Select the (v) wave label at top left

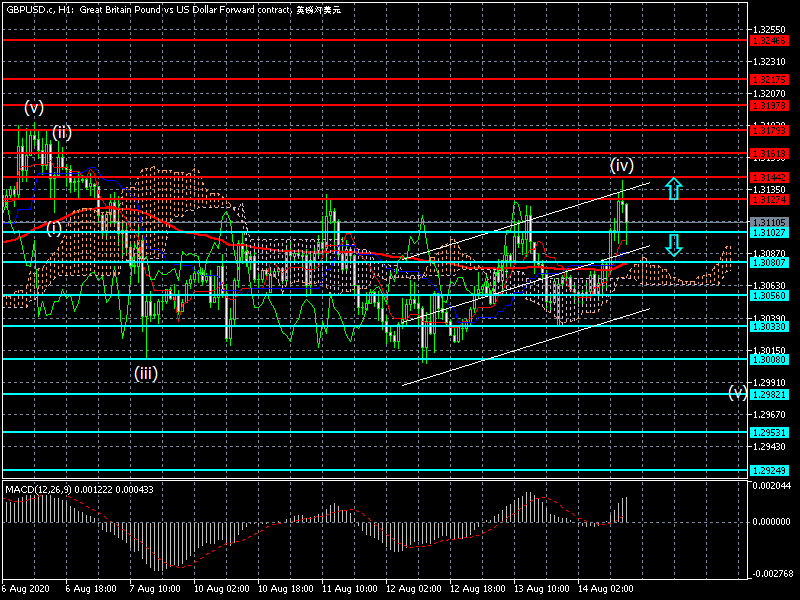coord(34,107)
